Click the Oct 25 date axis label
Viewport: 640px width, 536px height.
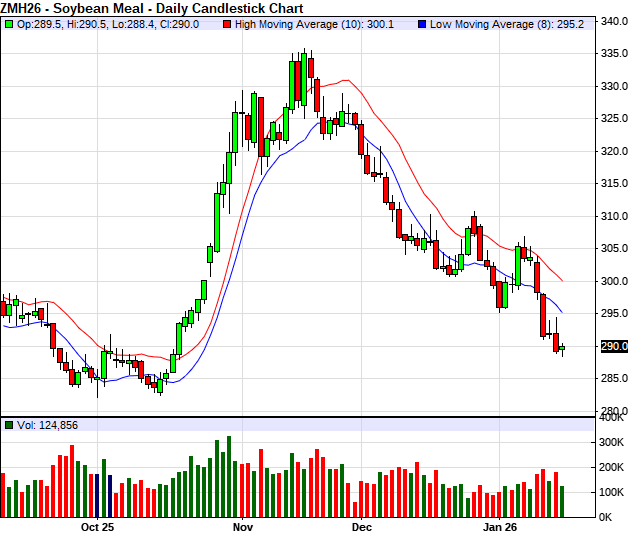(99, 526)
